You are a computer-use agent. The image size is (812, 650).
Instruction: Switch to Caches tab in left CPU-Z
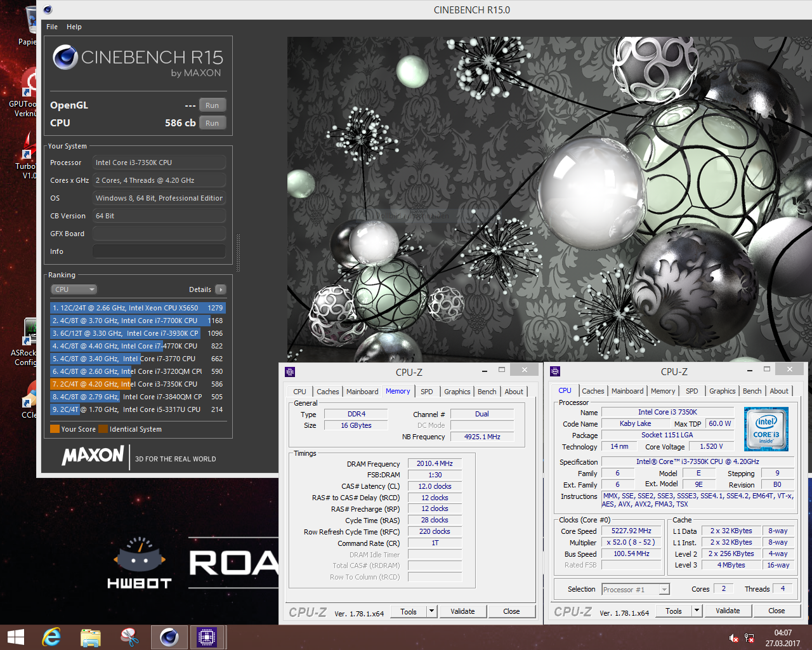[x=328, y=392]
